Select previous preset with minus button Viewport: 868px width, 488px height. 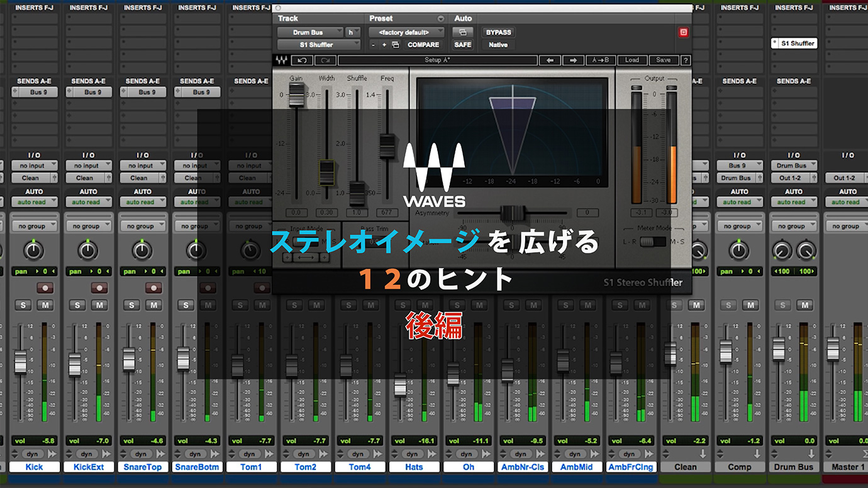[x=373, y=45]
